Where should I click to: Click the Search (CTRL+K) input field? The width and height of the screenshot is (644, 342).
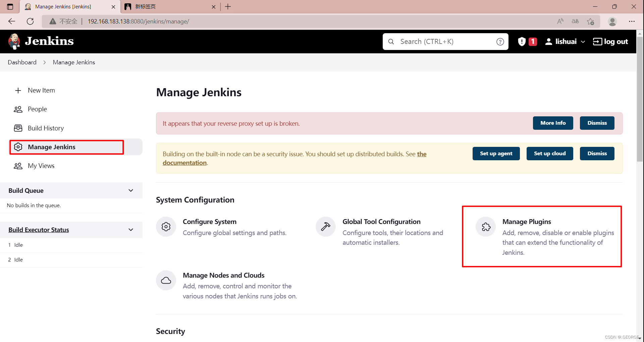[x=445, y=42]
